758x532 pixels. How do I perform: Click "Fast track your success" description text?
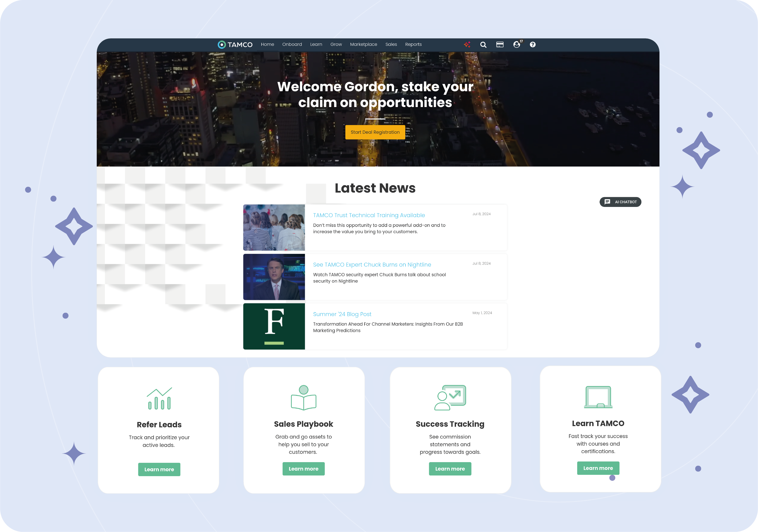coord(598,444)
